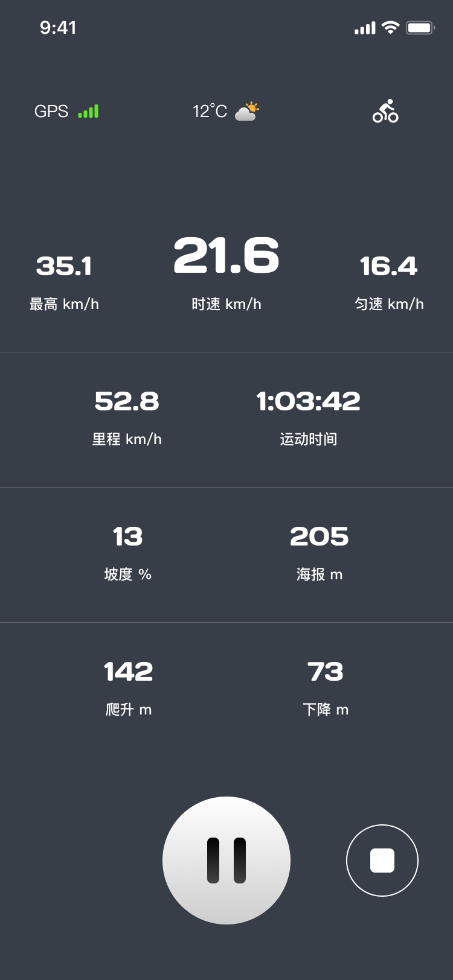Tap the distance value 52.8
This screenshot has width=453, height=980.
click(127, 401)
